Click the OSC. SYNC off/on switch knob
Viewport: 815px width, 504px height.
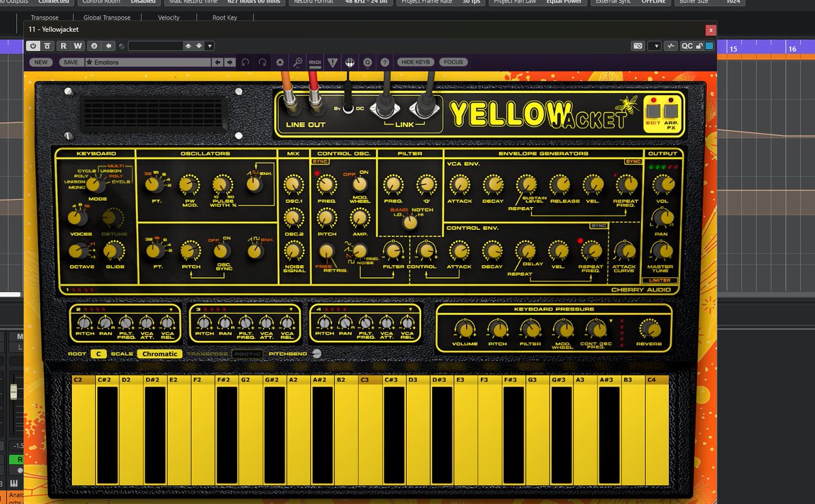(x=223, y=251)
